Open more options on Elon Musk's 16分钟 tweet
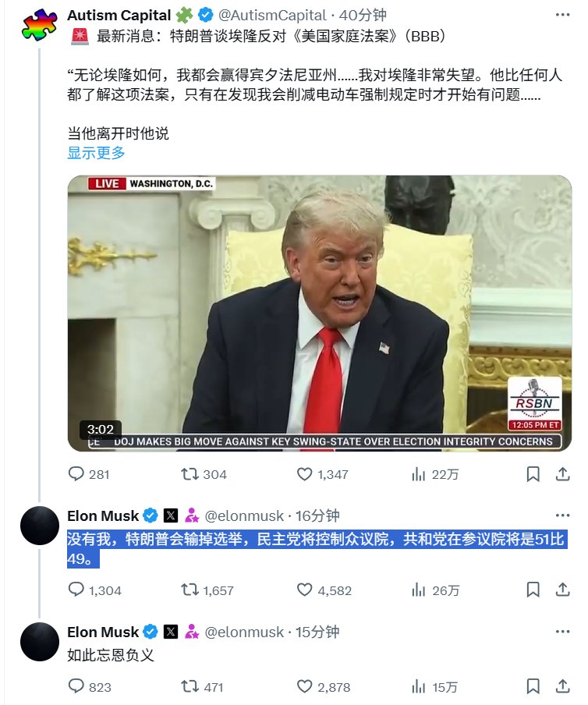The image size is (588, 705). [x=562, y=515]
